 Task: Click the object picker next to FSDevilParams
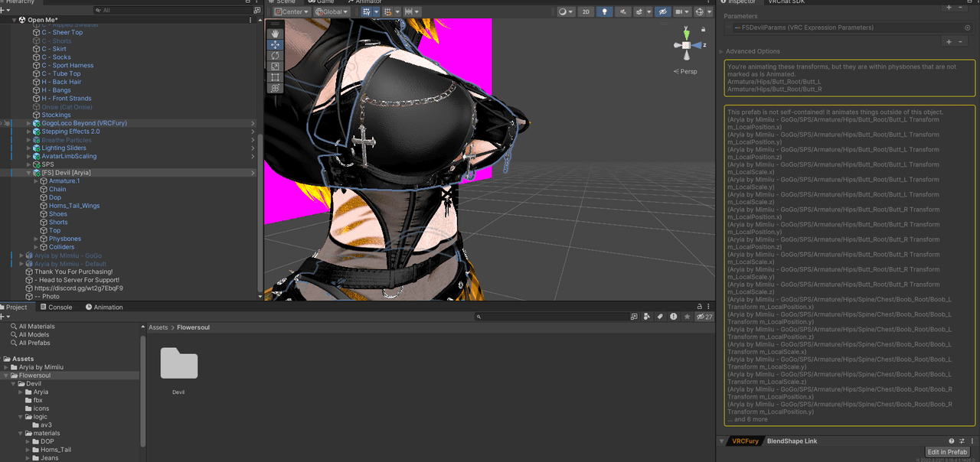968,28
